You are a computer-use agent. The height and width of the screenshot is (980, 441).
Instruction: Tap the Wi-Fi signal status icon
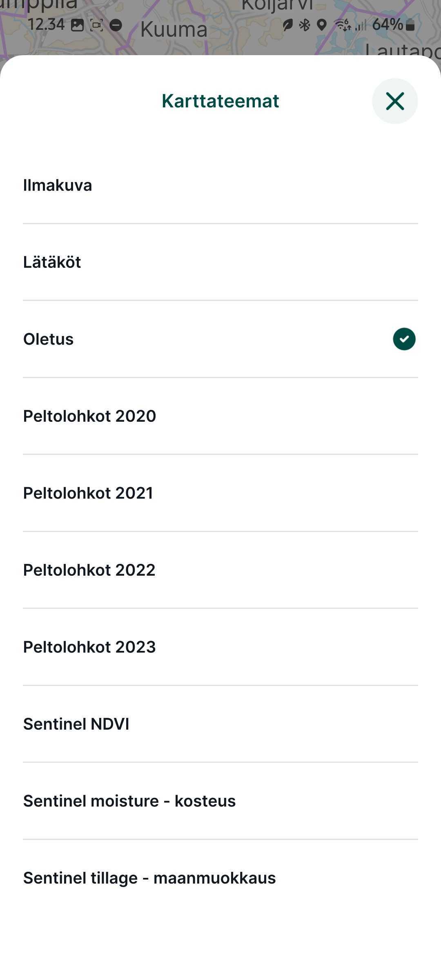(x=342, y=25)
